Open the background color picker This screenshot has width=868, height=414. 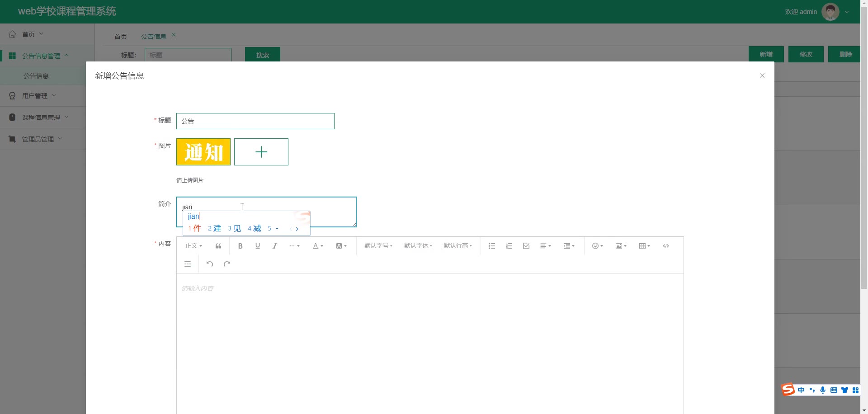pyautogui.click(x=341, y=246)
